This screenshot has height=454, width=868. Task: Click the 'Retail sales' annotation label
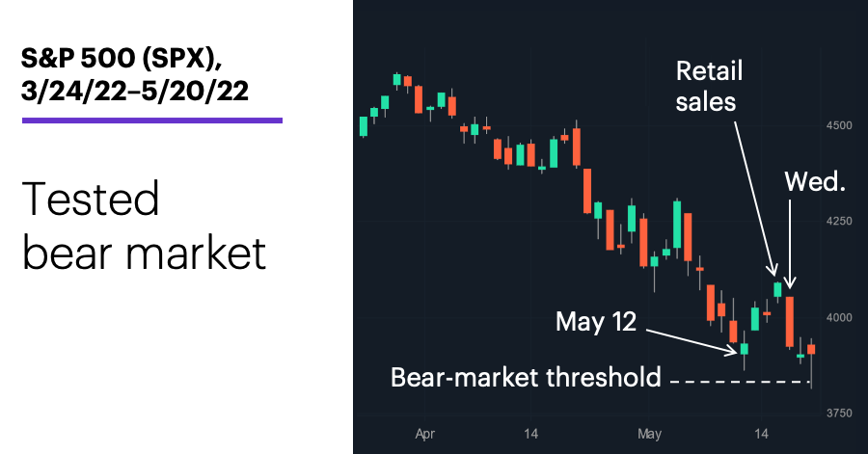click(x=709, y=86)
